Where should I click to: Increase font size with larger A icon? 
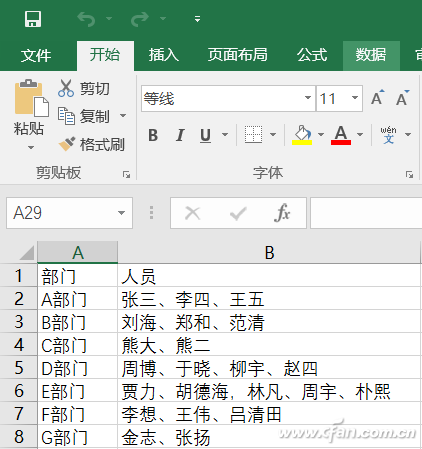[377, 98]
